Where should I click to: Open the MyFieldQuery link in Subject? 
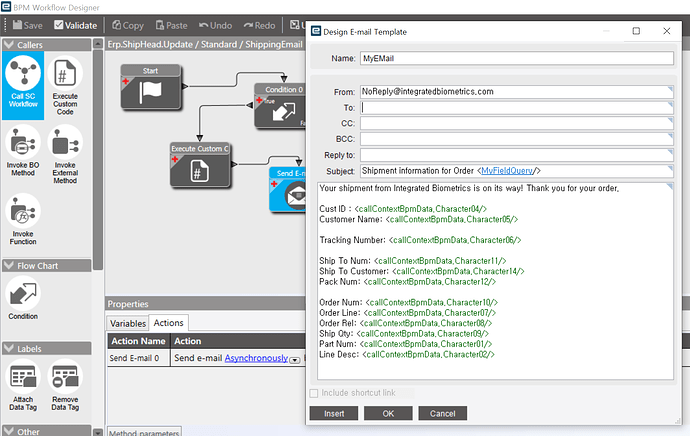(x=506, y=171)
